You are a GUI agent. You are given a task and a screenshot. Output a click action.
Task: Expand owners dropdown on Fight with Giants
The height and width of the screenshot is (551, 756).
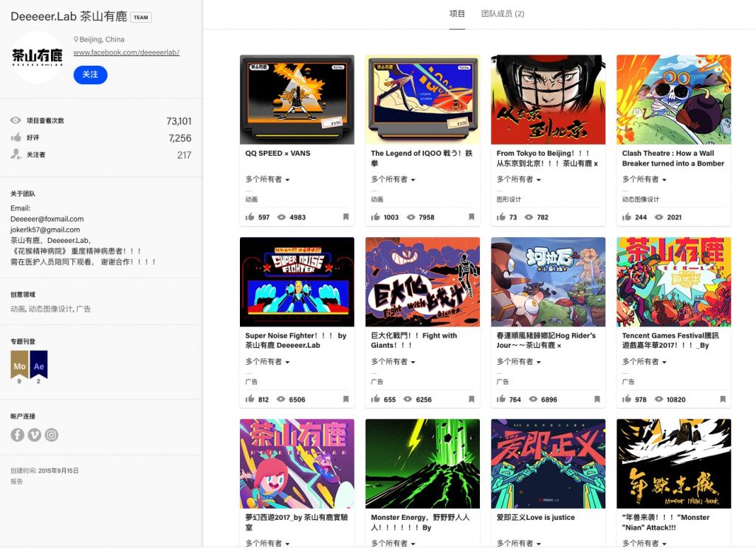point(394,361)
